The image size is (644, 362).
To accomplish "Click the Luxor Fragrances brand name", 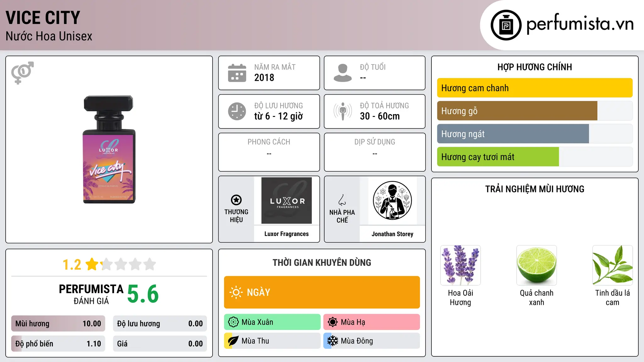I will coord(286,234).
